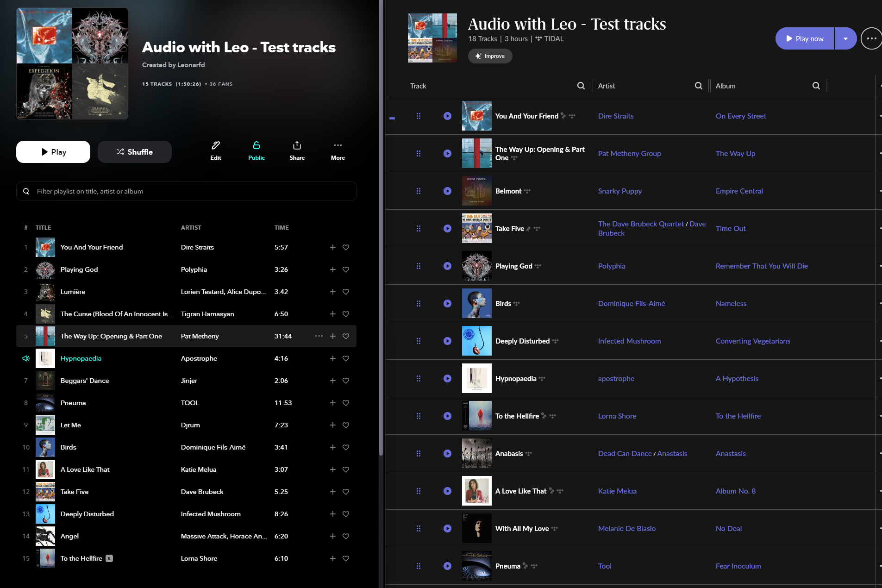This screenshot has height=588, width=882.
Task: Open album Remember That You Will Die
Action: (x=762, y=266)
